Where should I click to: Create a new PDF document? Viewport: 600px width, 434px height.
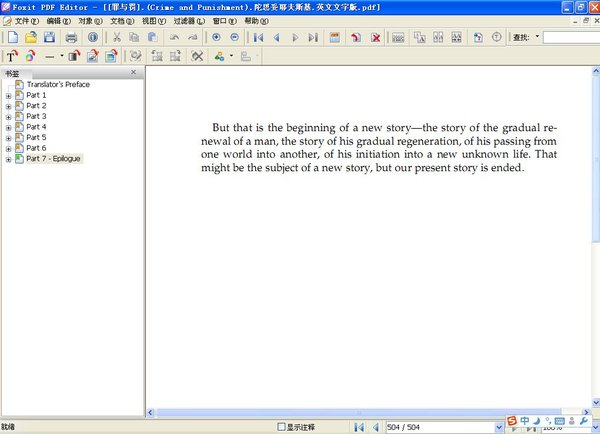pyautogui.click(x=13, y=37)
